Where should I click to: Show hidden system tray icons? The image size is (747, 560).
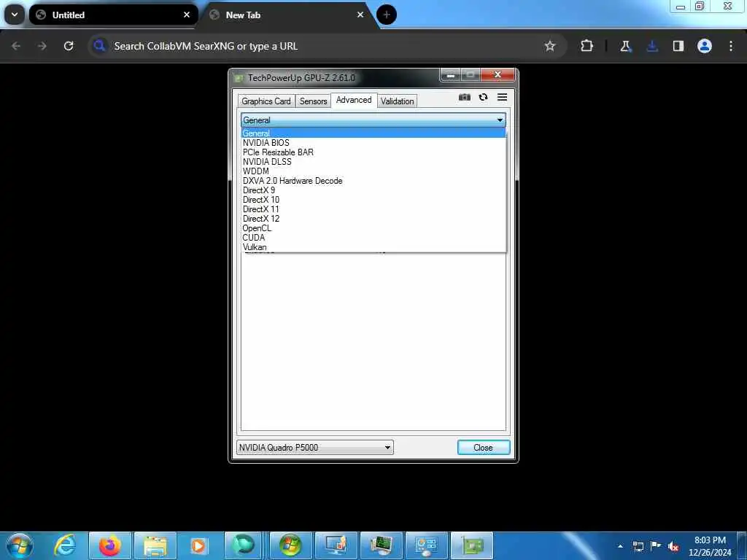pyautogui.click(x=620, y=546)
